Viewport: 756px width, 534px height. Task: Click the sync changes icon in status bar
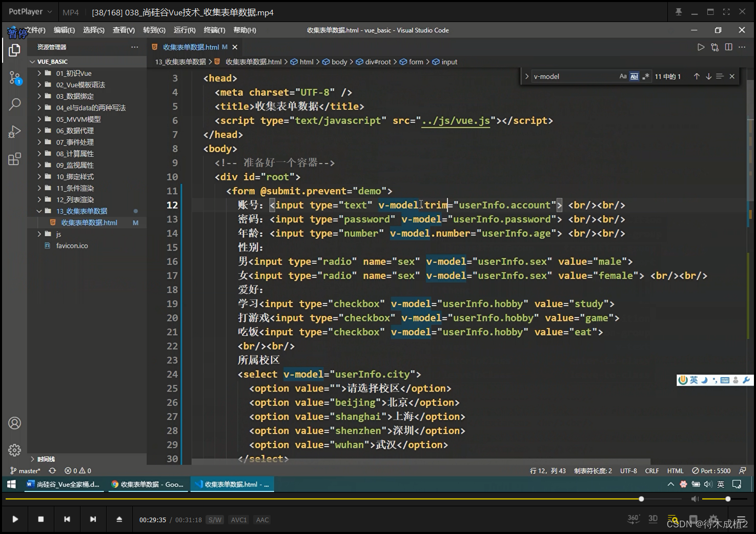52,470
